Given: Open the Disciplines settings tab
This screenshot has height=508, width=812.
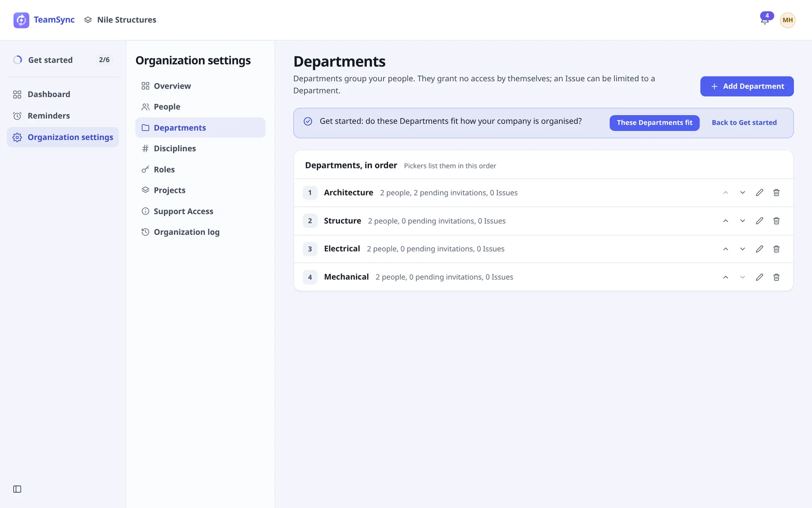Looking at the screenshot, I should tap(200, 149).
